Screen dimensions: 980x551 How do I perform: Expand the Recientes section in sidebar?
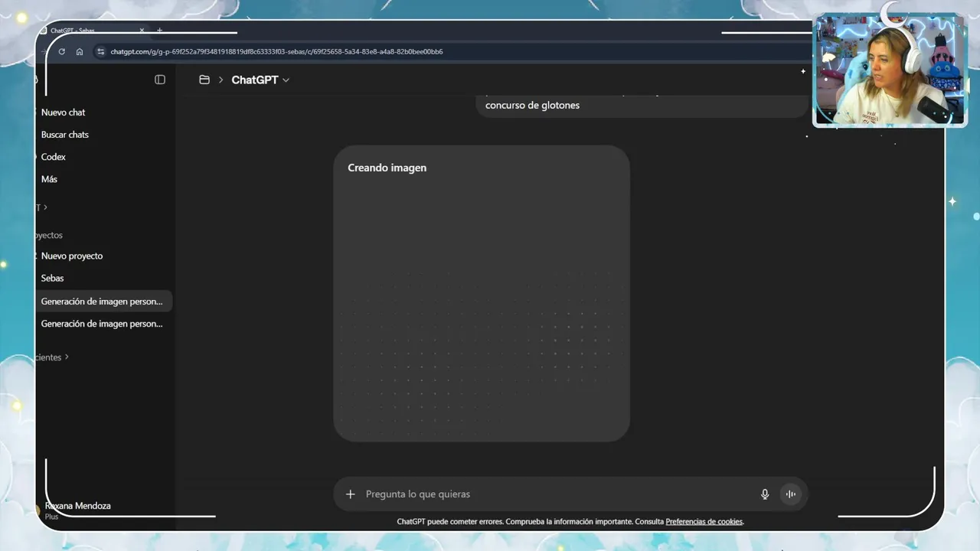[52, 357]
